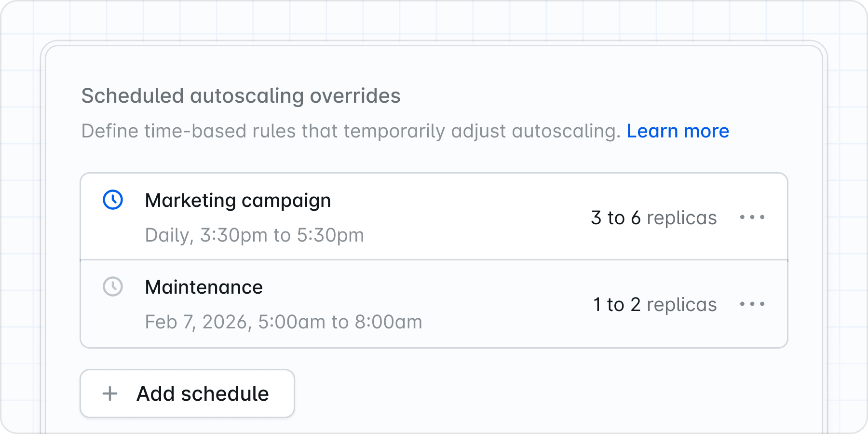Open the Marketing campaign schedule entry
Screen dimensions: 868x434
(x=239, y=200)
